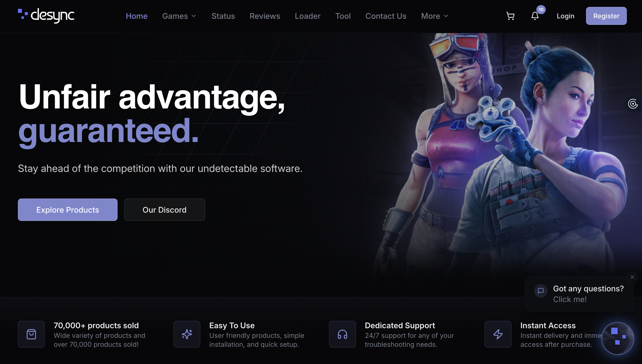
Task: Select the Loader nav link
Action: coord(308,16)
